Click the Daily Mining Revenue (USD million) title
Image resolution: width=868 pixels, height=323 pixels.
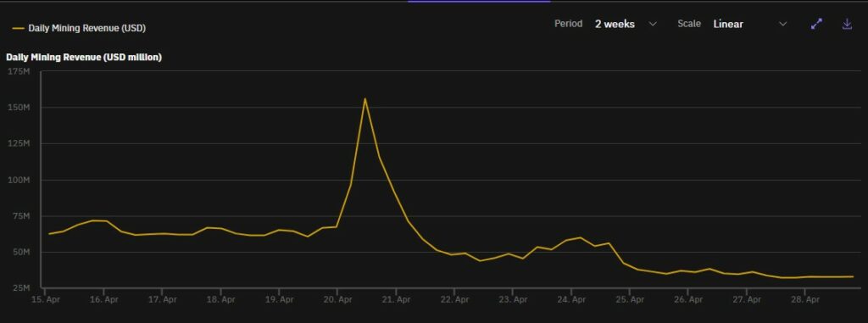[84, 57]
